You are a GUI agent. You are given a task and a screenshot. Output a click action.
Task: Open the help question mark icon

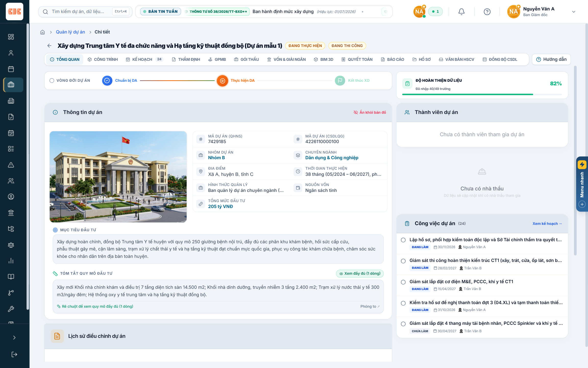tap(487, 12)
